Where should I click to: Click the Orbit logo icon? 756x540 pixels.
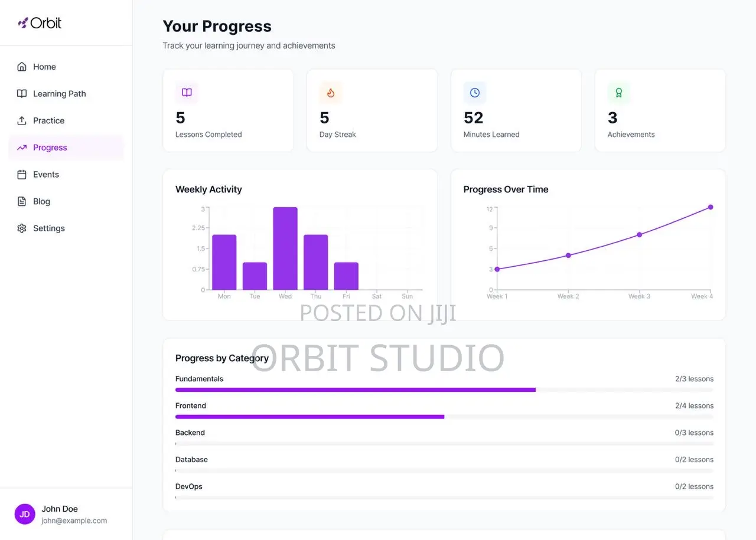click(x=23, y=23)
